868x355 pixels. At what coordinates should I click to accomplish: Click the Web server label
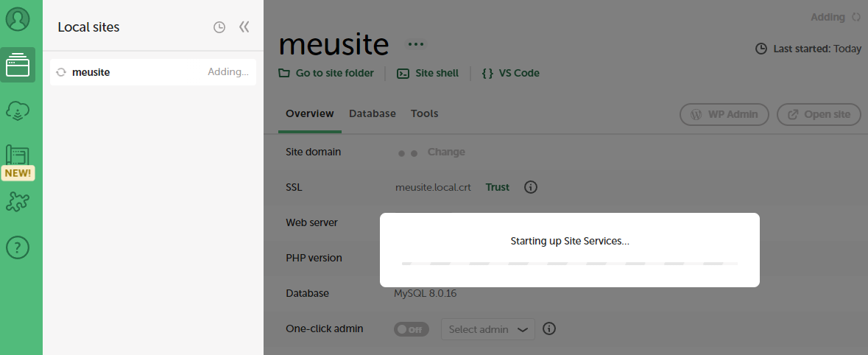click(x=311, y=222)
